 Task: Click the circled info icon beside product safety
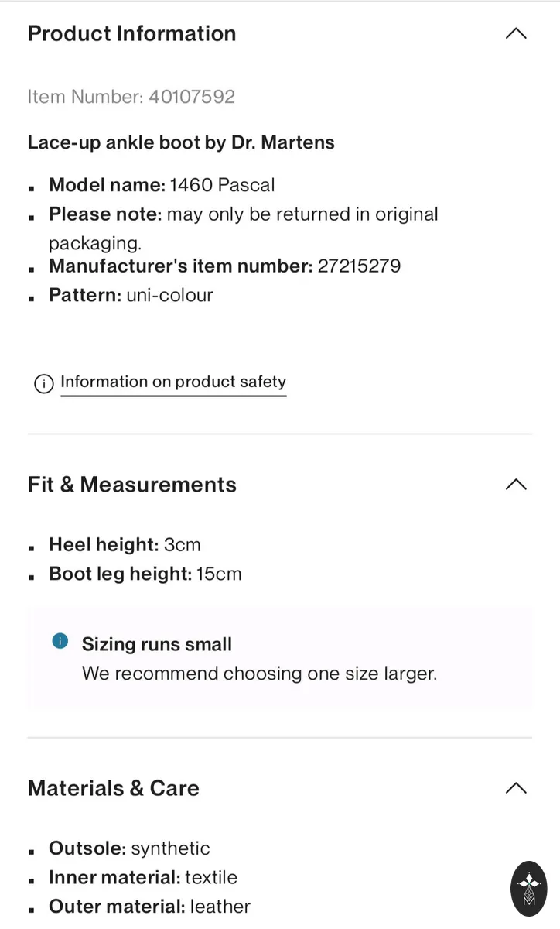(44, 383)
